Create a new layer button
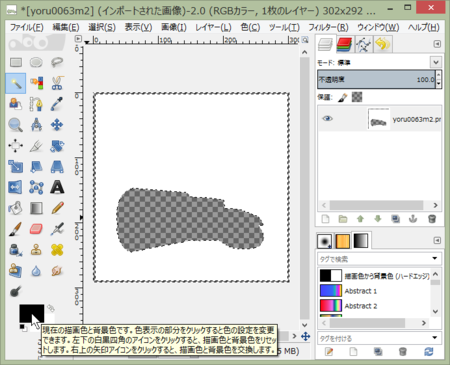 pos(325,219)
